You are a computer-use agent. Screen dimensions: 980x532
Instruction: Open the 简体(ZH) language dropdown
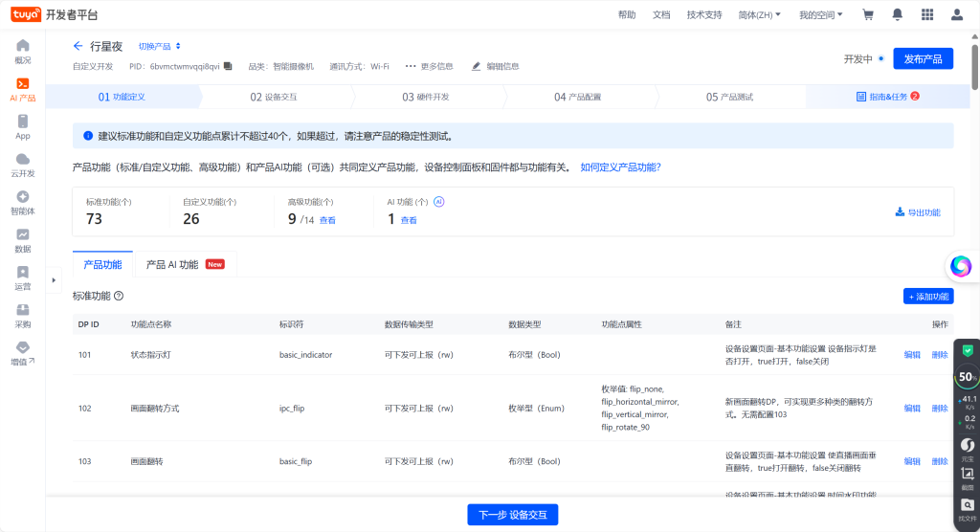pyautogui.click(x=760, y=14)
